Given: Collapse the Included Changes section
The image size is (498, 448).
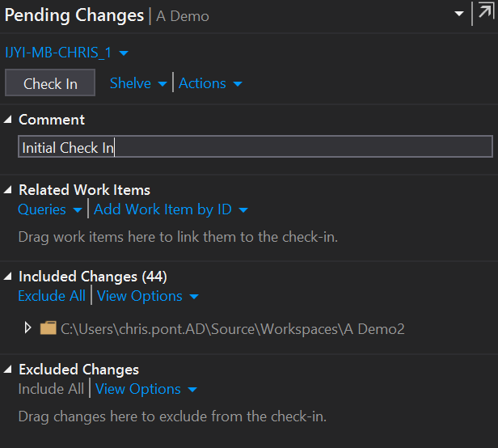Looking at the screenshot, I should point(7,277).
